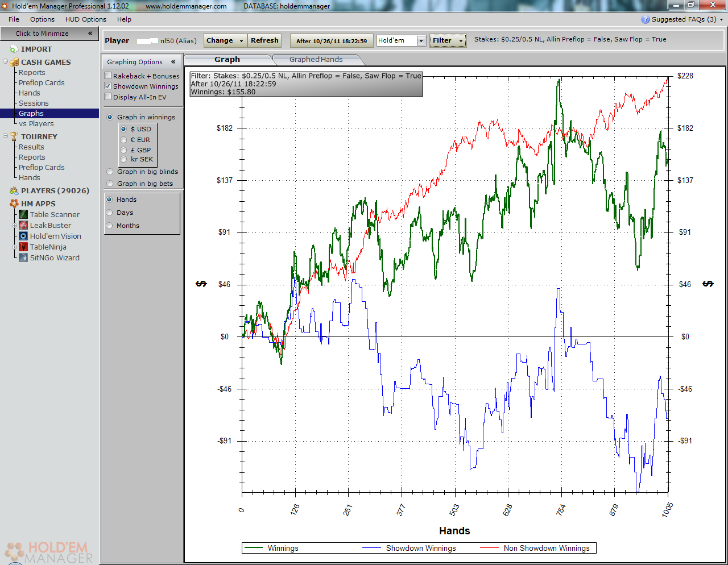The image size is (728, 565).
Task: Select the Months x-axis radio
Action: [109, 226]
